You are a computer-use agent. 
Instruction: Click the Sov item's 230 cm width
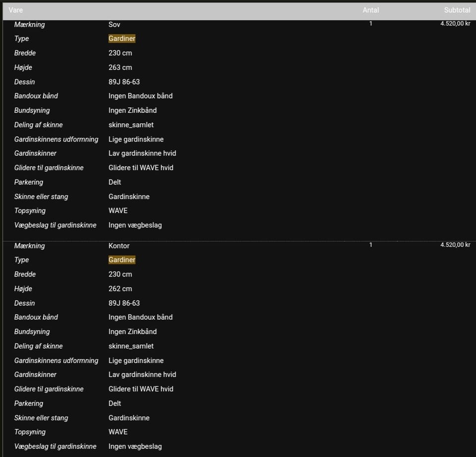(120, 53)
